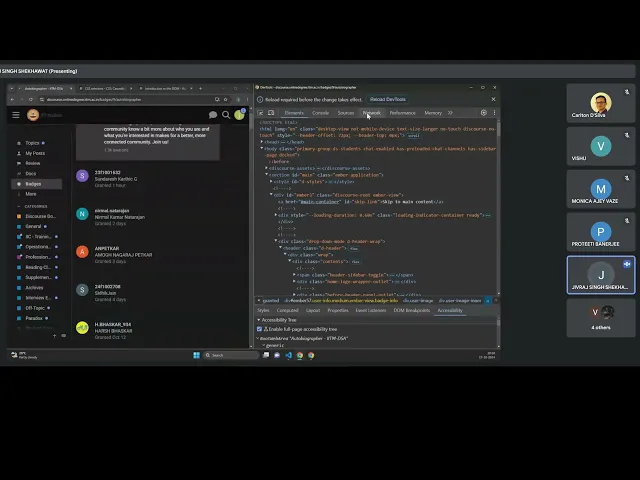Image resolution: width=640 pixels, height=480 pixels.
Task: Click the Reload DevTools button
Action: tap(388, 99)
